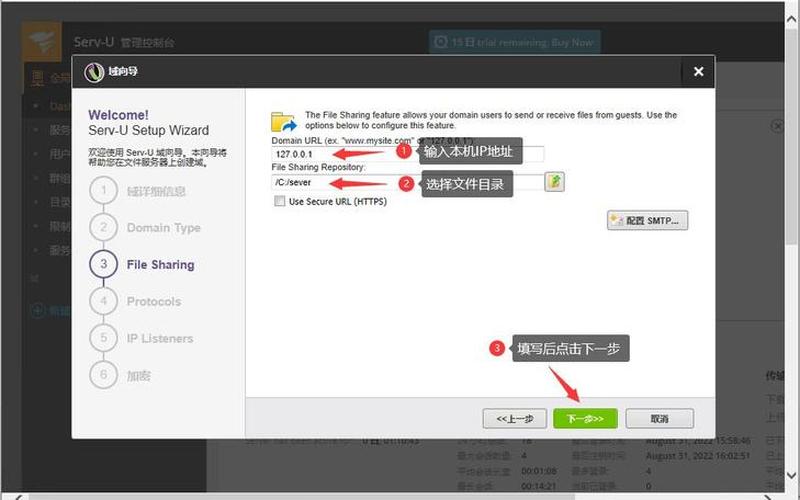
Task: Enable Use Secure URL (HTTPS) checkbox
Action: [x=280, y=201]
